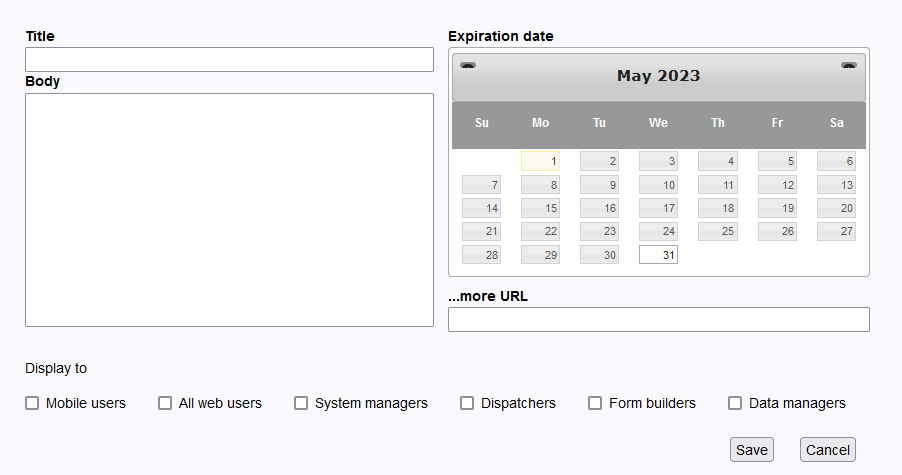Choose Friday May 19 date cell
Image resolution: width=902 pixels, height=475 pixels.
pyautogui.click(x=777, y=208)
